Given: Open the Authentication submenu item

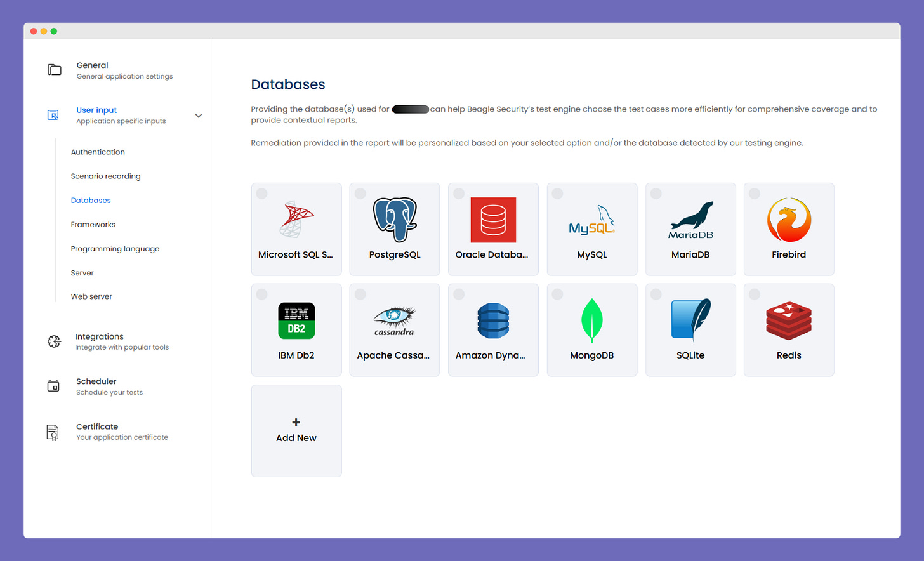Looking at the screenshot, I should [x=98, y=152].
